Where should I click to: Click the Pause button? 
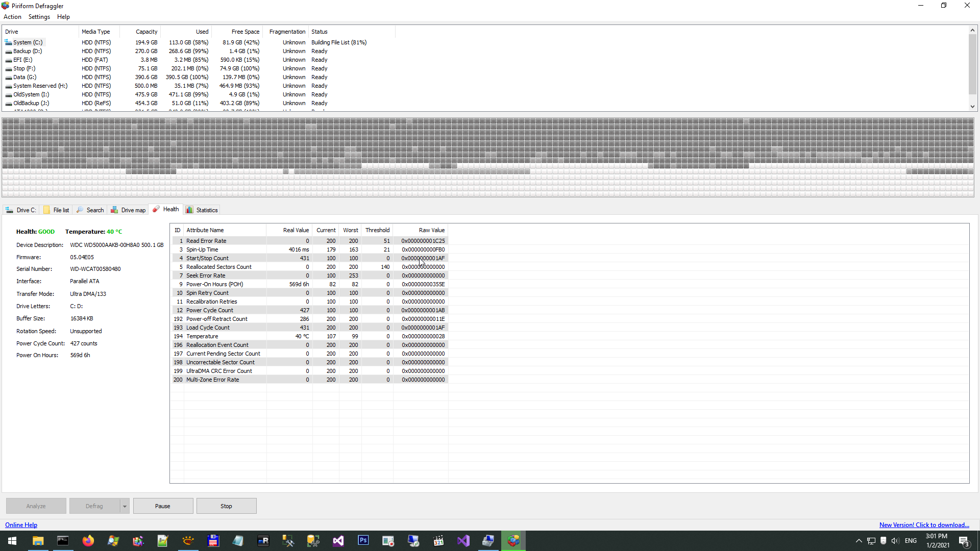163,506
